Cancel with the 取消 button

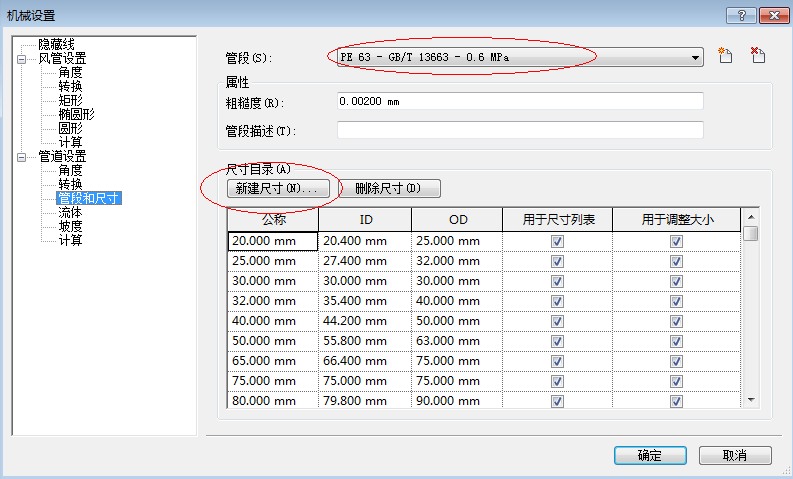coord(735,455)
